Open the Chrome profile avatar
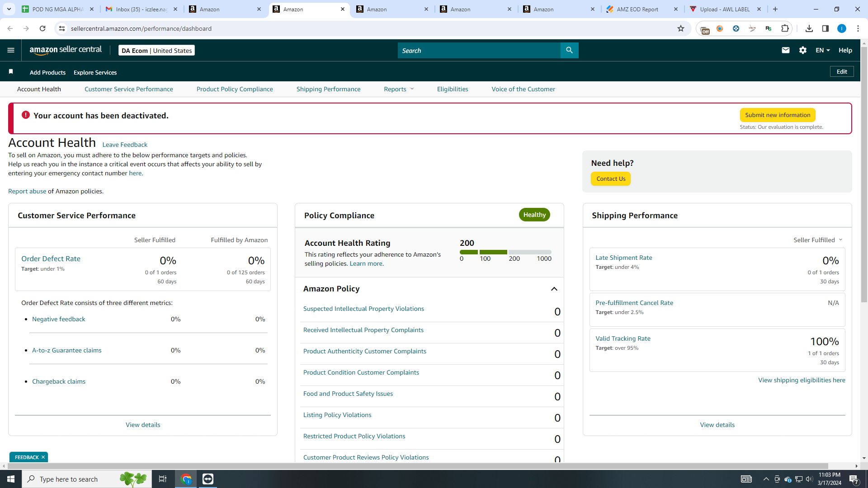The width and height of the screenshot is (868, 488). pos(842,28)
